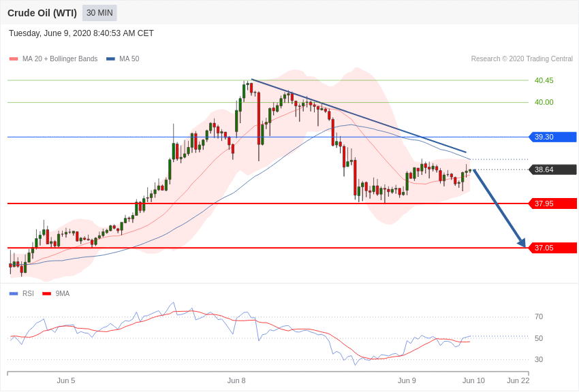Click the 39.30 blue pivot price tag
Viewport: 579px width, 392px height.
tap(553, 137)
